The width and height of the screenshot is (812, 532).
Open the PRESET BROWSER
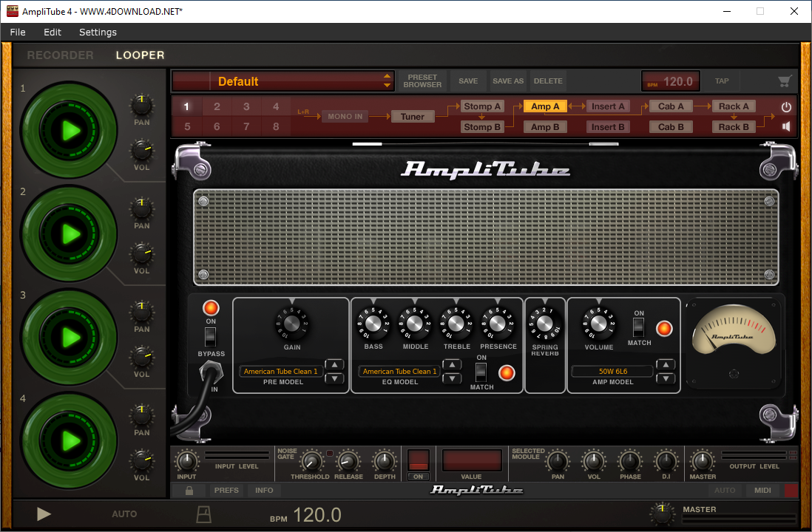click(x=422, y=81)
